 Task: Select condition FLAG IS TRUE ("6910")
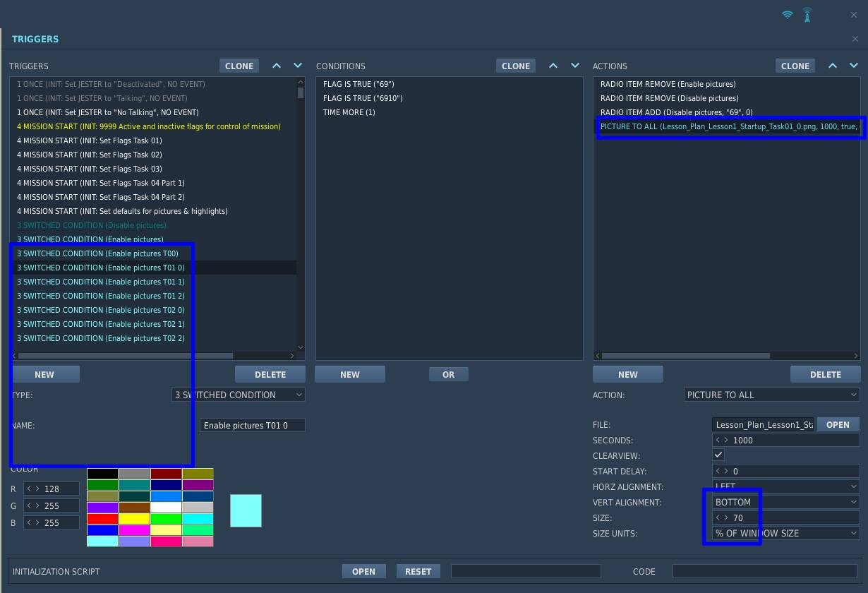tap(363, 98)
